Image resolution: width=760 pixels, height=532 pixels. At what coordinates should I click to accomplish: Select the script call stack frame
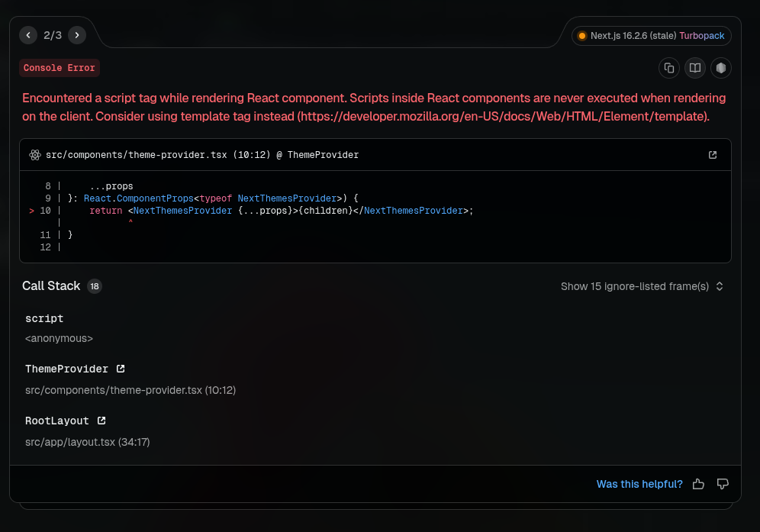(44, 318)
